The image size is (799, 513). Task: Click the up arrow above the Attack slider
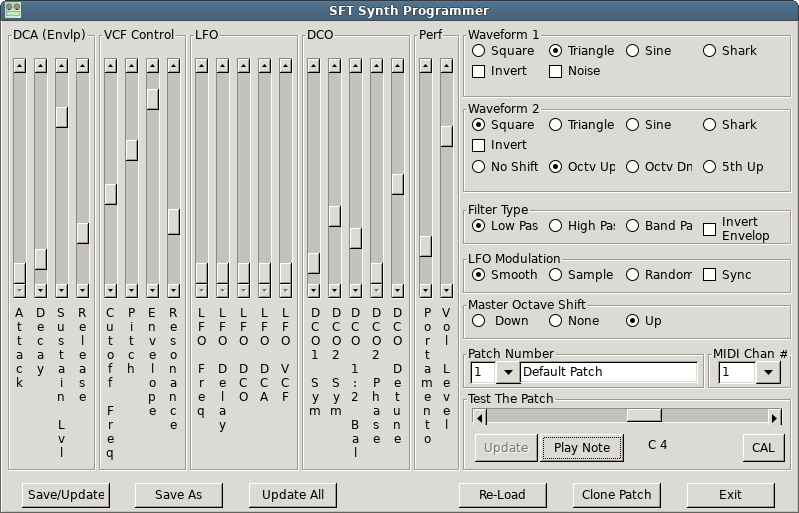tap(19, 65)
